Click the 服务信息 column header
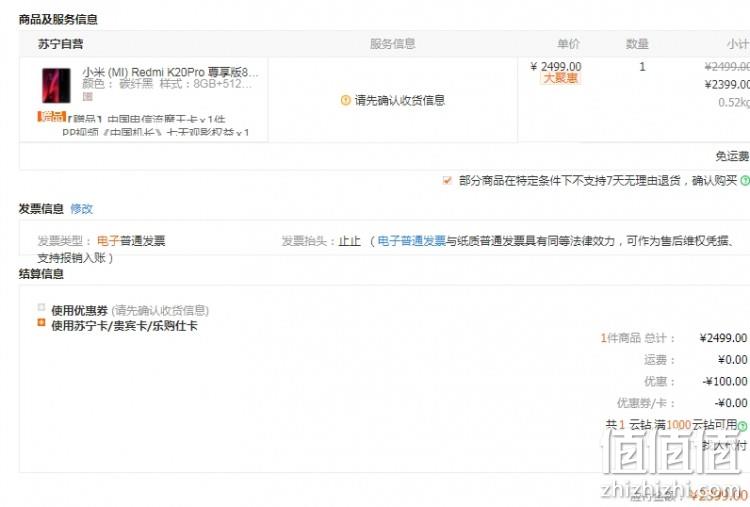The image size is (750, 507). click(393, 44)
